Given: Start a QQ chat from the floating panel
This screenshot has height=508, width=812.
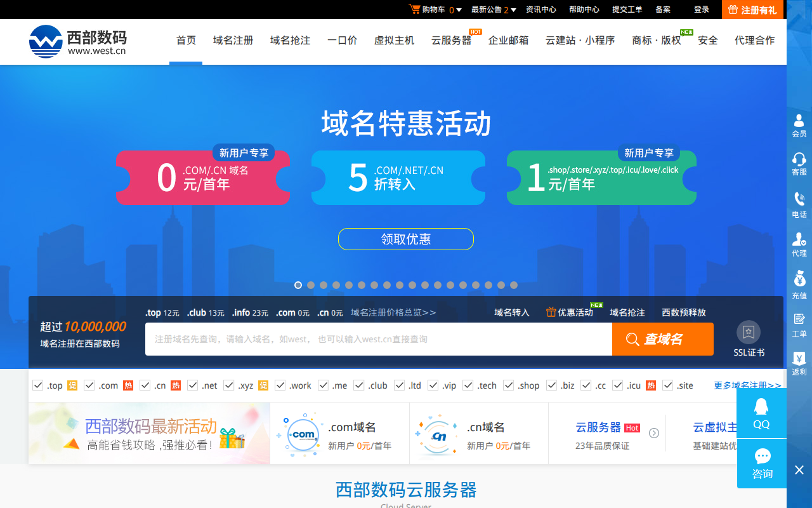Looking at the screenshot, I should (761, 413).
